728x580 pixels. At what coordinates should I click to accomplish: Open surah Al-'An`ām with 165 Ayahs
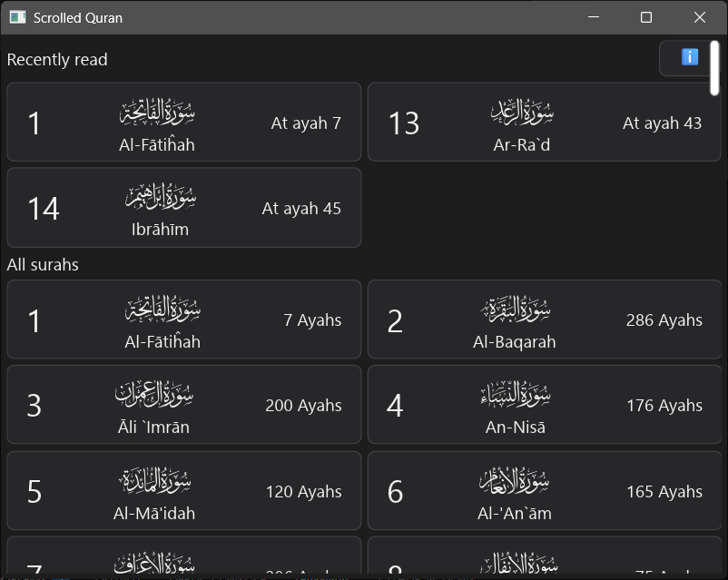(x=543, y=491)
